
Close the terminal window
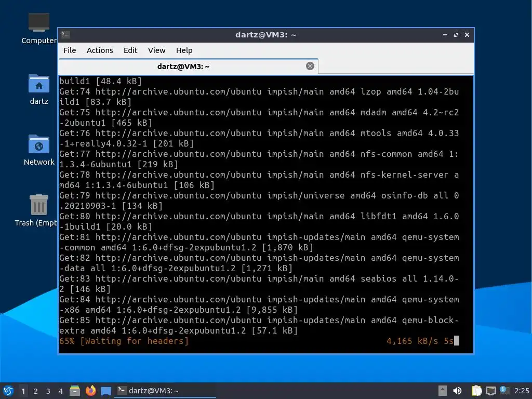pos(467,35)
